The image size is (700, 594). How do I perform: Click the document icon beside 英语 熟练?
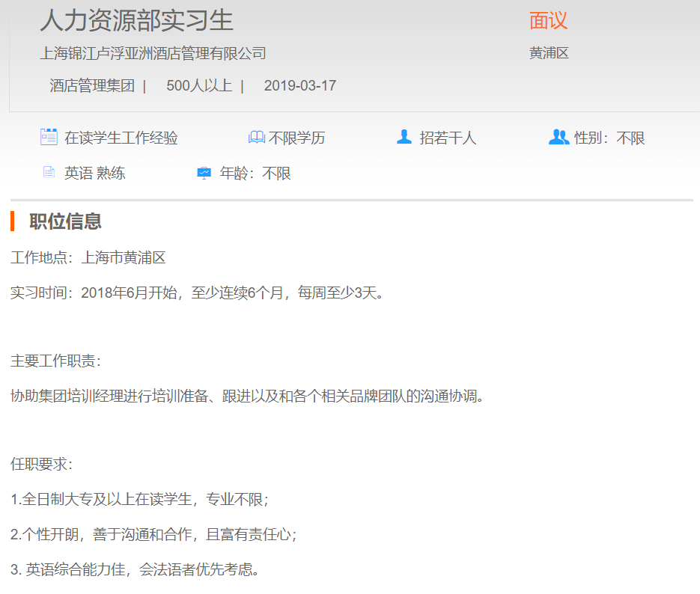point(49,173)
